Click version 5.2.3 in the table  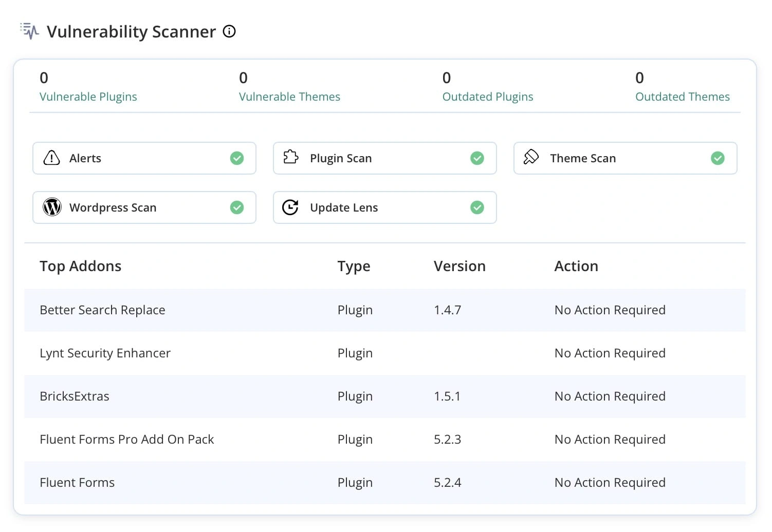coord(448,440)
